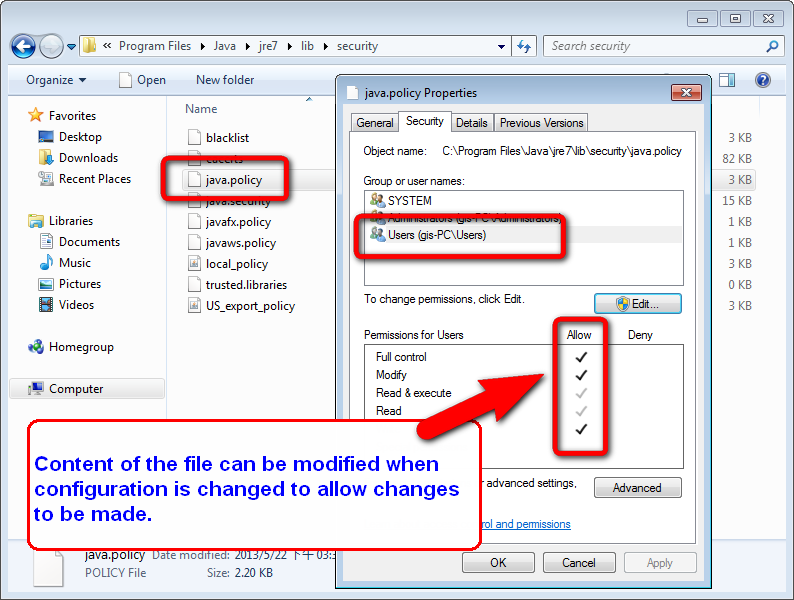The height and width of the screenshot is (600, 794).
Task: Click Java breadcrumb in address bar
Action: 224,46
